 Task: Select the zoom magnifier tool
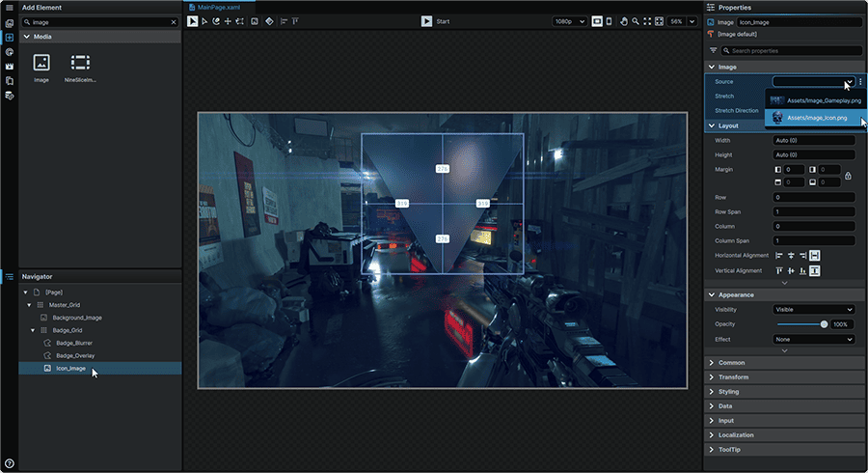tap(636, 21)
